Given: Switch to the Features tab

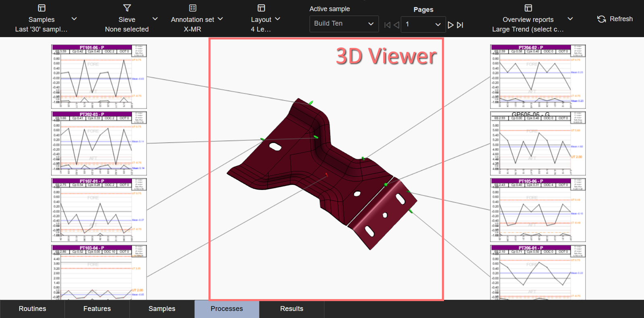Looking at the screenshot, I should [97, 309].
